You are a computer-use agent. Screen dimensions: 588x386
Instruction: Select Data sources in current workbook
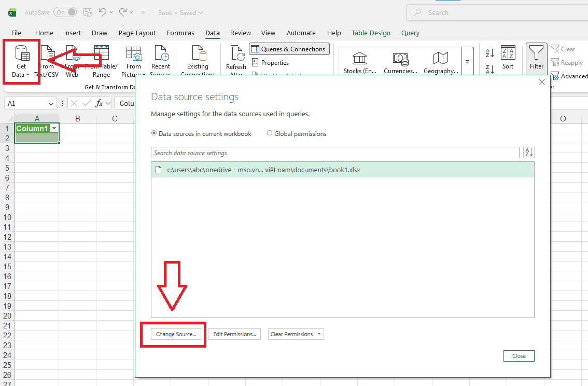[x=201, y=133]
